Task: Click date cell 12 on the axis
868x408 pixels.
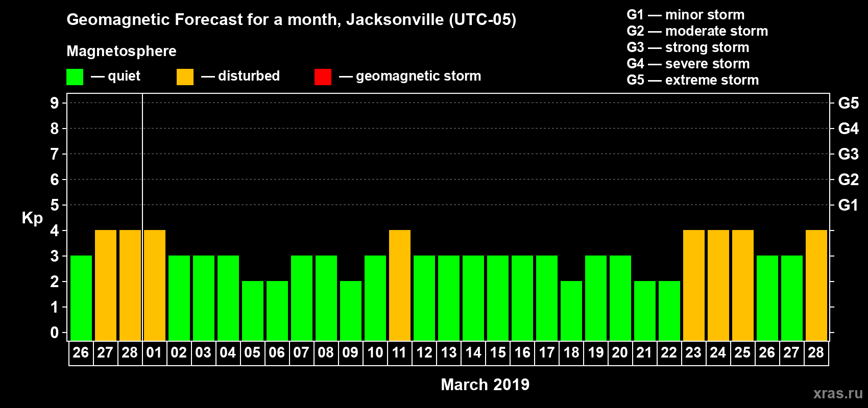Action: pos(424,353)
